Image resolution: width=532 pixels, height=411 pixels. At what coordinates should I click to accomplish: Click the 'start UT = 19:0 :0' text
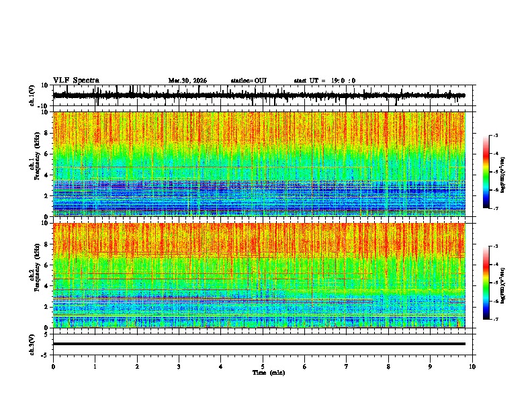324,81
